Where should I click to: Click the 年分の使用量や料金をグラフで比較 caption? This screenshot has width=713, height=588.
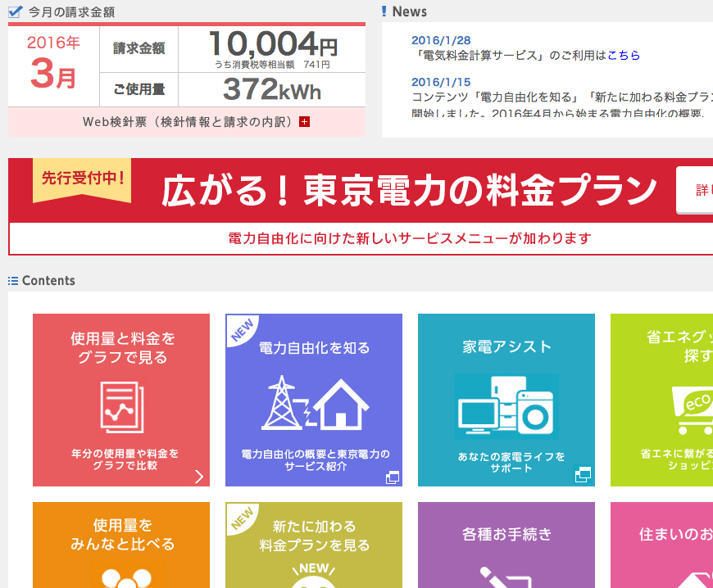(x=125, y=459)
